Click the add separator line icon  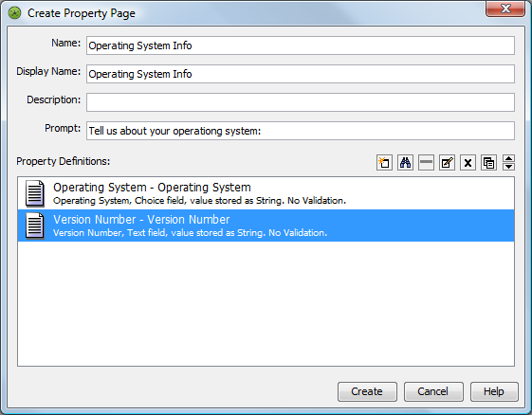point(426,163)
